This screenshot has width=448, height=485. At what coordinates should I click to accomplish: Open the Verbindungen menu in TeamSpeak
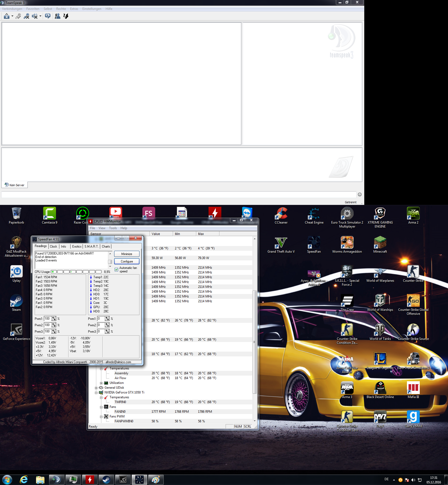tap(12, 9)
